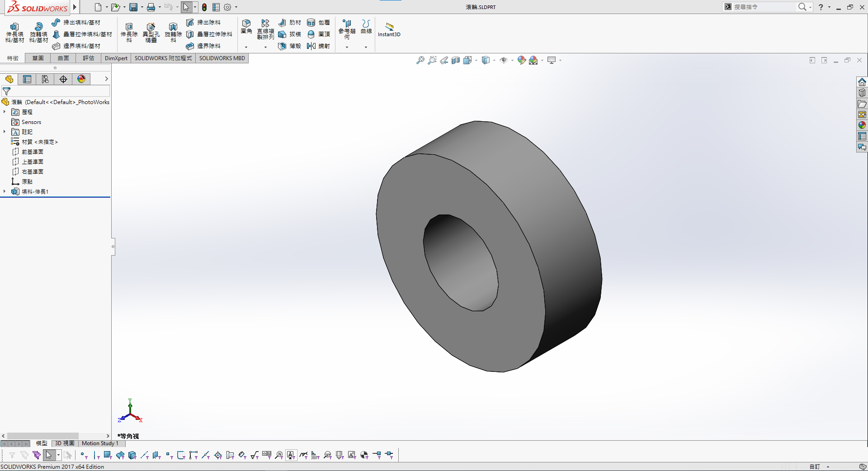Pick the 邊界填料/基材 boundary boss tool
Viewport: 868px width, 471px height.
pos(76,46)
